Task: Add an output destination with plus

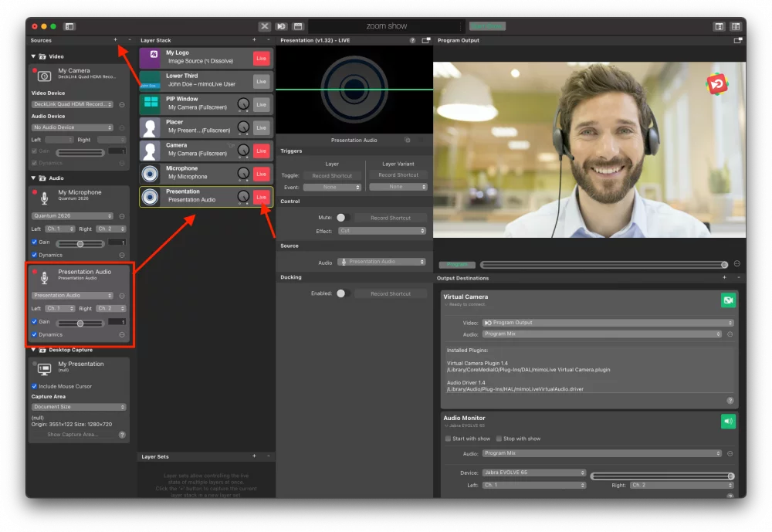Action: 724,278
